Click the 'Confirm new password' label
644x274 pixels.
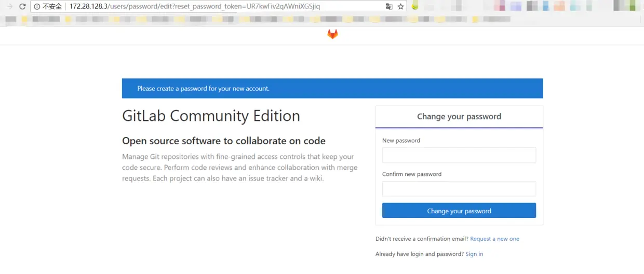(x=412, y=174)
